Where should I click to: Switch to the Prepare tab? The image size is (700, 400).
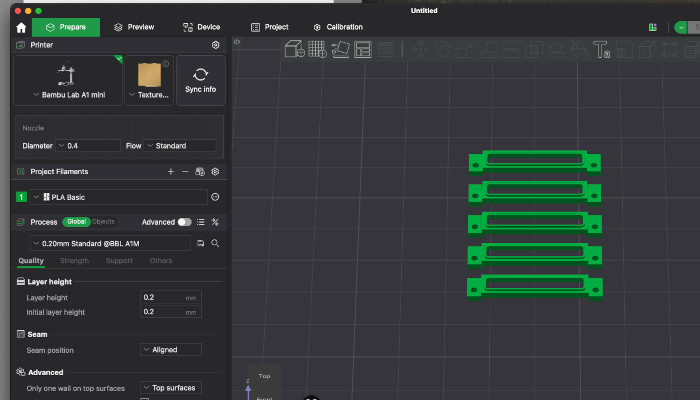(66, 27)
